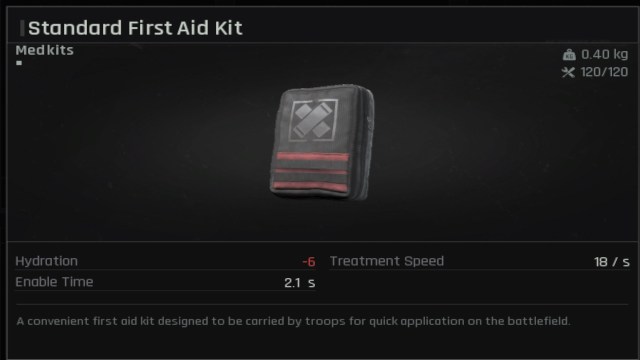Select the Medkits category label

[x=44, y=50]
